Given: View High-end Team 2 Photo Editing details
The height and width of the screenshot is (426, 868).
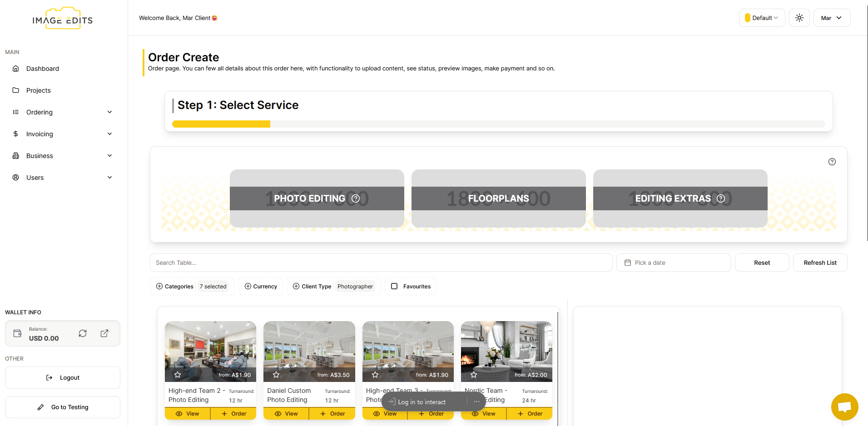Looking at the screenshot, I should click(x=188, y=414).
